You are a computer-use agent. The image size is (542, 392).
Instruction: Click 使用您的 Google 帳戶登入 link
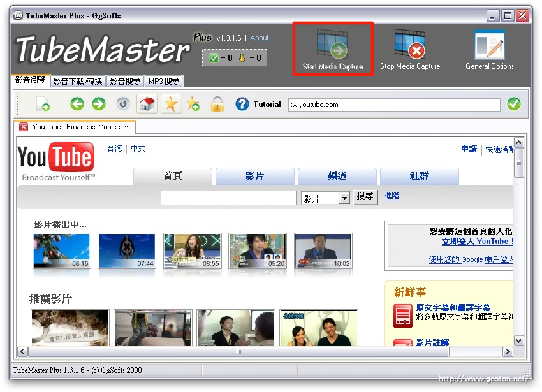tap(471, 259)
